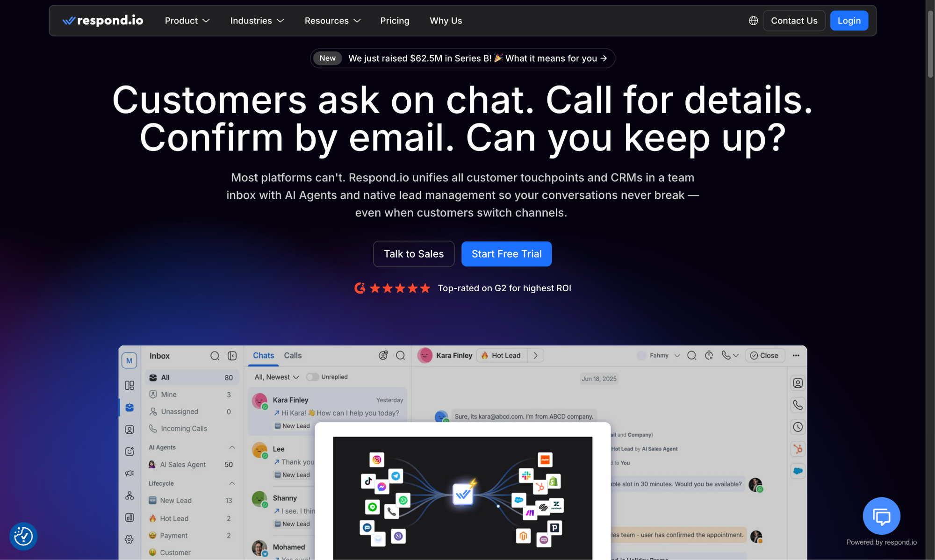The height and width of the screenshot is (560, 935).
Task: Click the cookie preferences icon
Action: tap(23, 536)
